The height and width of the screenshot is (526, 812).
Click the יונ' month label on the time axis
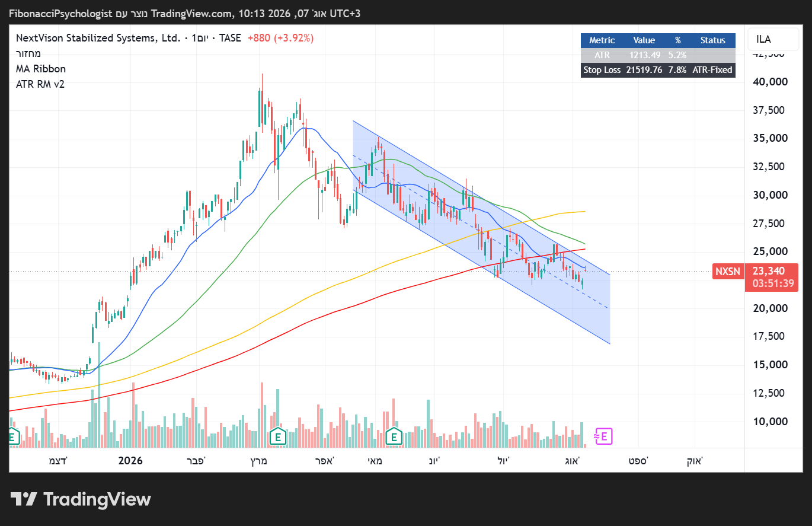pos(434,461)
